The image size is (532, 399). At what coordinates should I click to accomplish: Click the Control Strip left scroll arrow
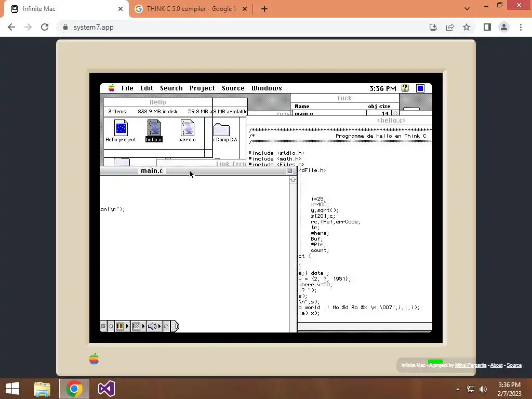tap(111, 326)
